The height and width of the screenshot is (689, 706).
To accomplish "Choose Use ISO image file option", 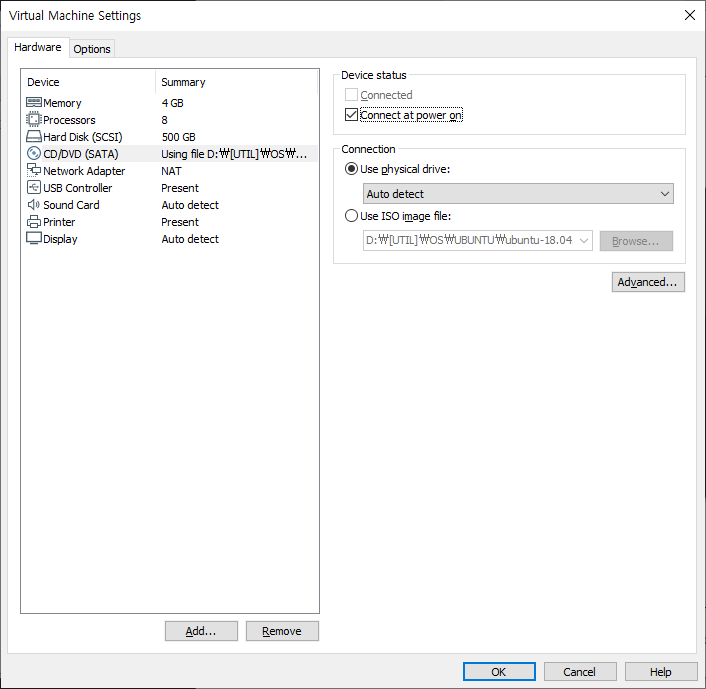I will point(351,216).
